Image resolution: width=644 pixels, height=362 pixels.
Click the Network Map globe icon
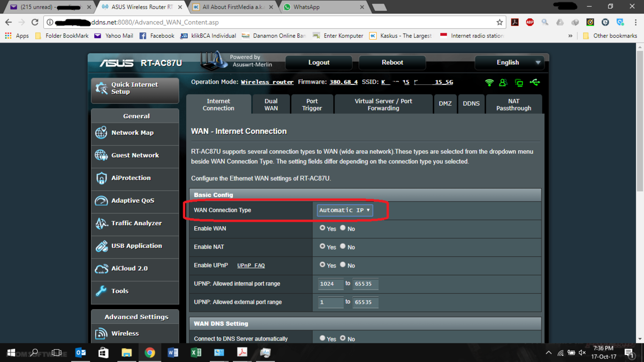101,133
